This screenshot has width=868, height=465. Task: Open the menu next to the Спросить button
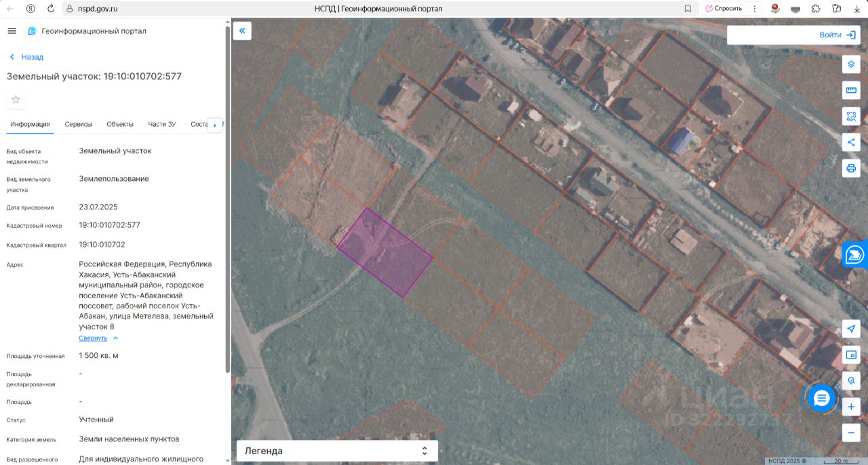(755, 9)
